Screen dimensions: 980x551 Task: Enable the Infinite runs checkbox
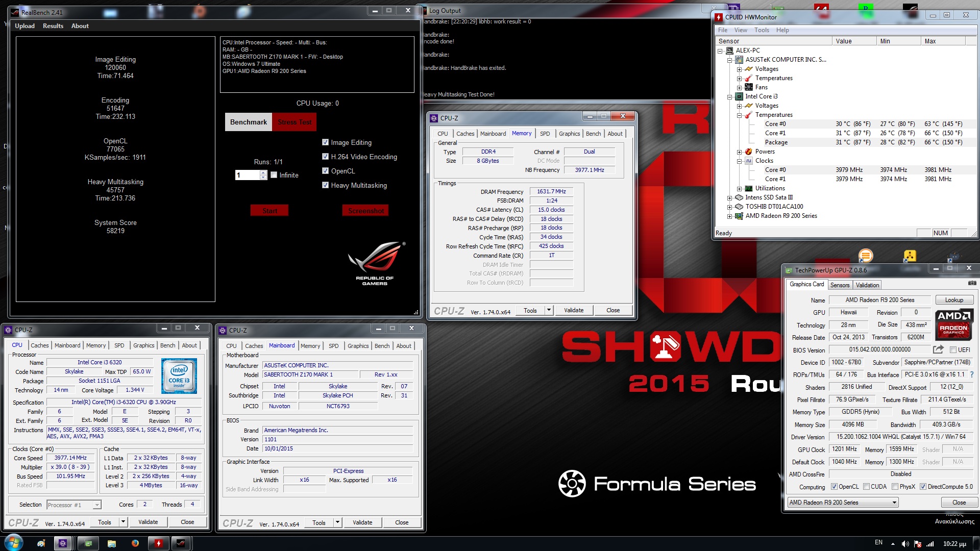click(x=274, y=175)
